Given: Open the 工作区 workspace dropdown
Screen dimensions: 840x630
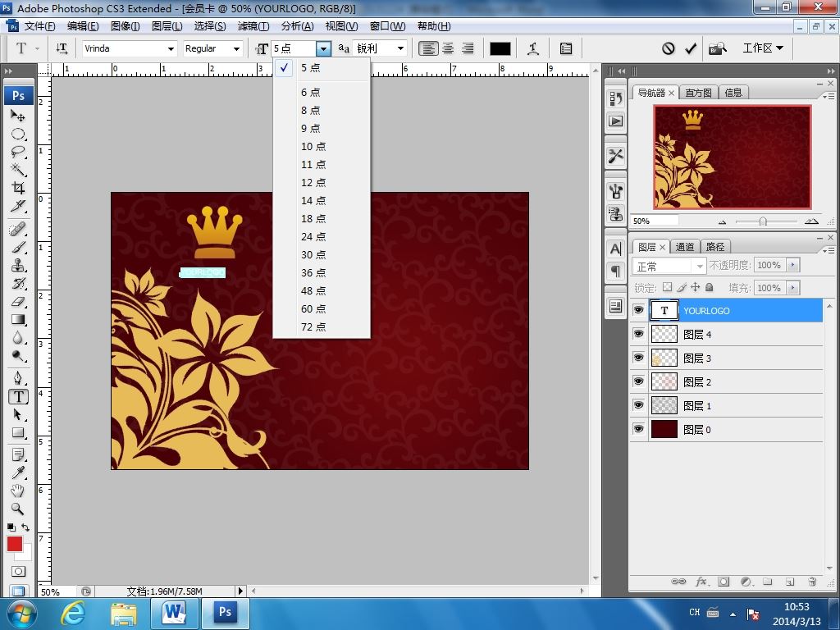Looking at the screenshot, I should [x=763, y=48].
